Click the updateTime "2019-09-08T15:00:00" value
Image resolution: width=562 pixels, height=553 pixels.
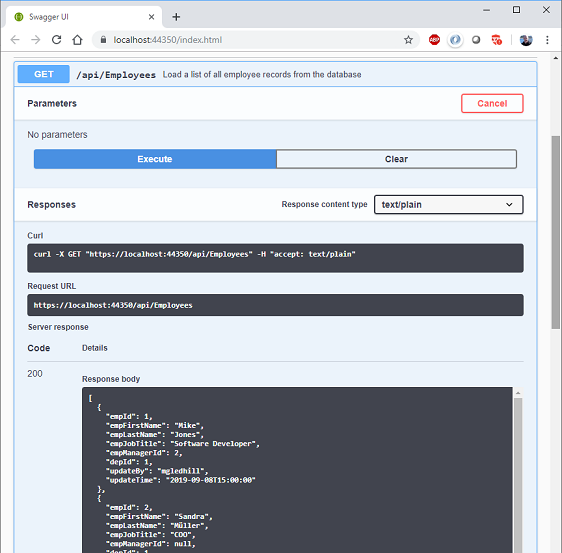[211, 480]
